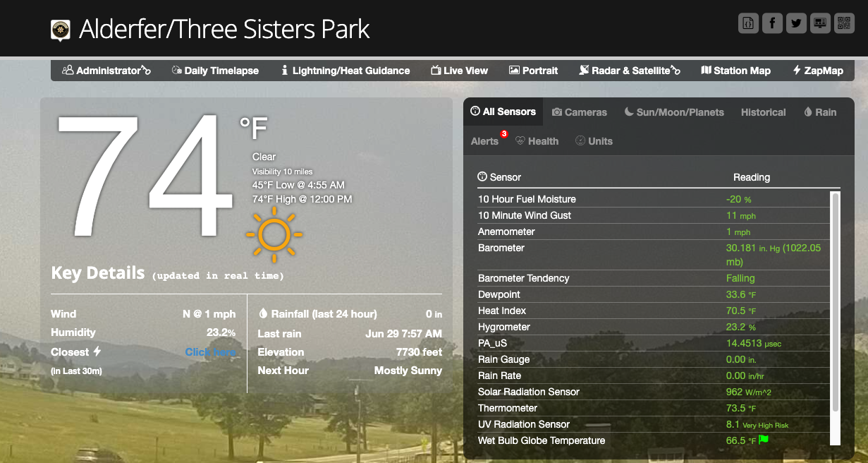Click the 962 W/m^2 solar reading
This screenshot has width=868, height=463.
coord(750,392)
